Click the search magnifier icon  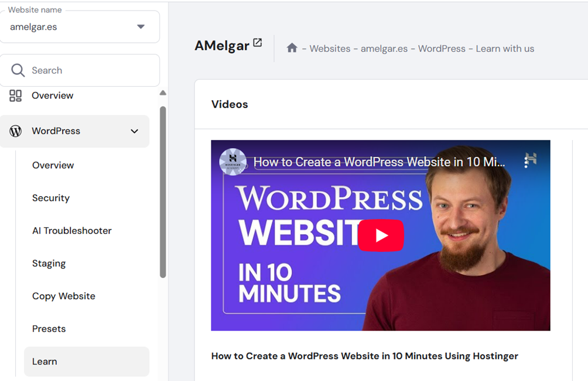click(18, 70)
